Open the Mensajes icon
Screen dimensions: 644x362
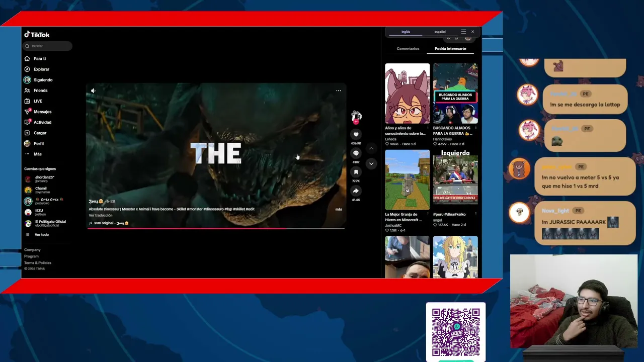[x=27, y=112]
